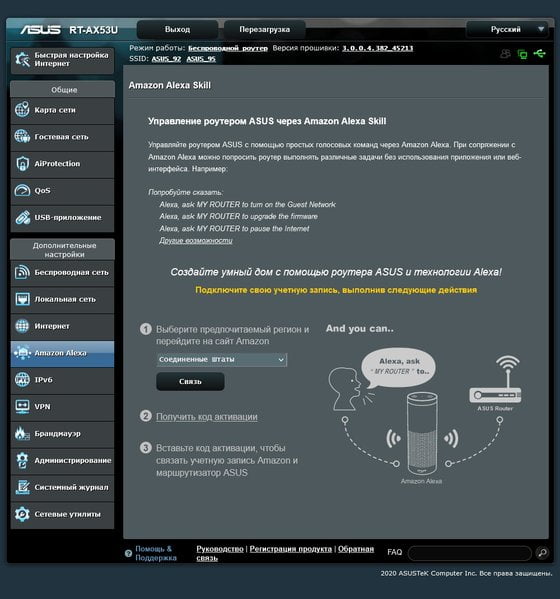Click the FAQ search magnifier icon
The image size is (560, 599).
click(x=542, y=552)
